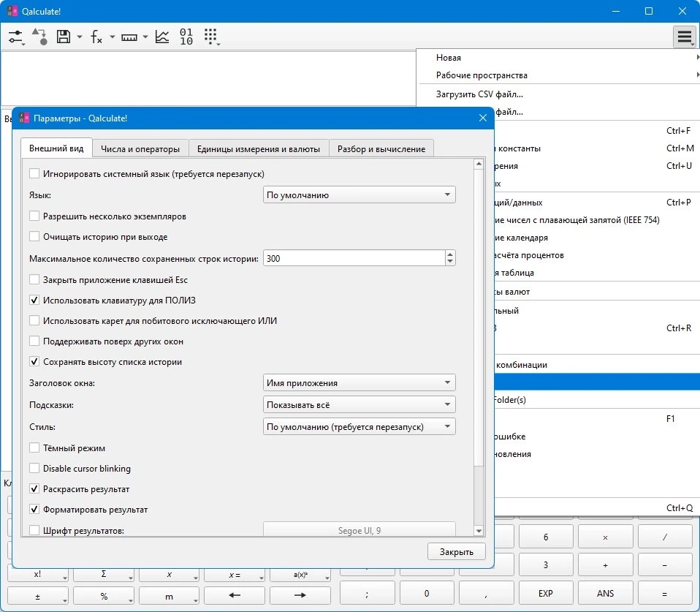Click the division / keypad button
Image resolution: width=700 pixels, height=612 pixels.
tap(665, 537)
